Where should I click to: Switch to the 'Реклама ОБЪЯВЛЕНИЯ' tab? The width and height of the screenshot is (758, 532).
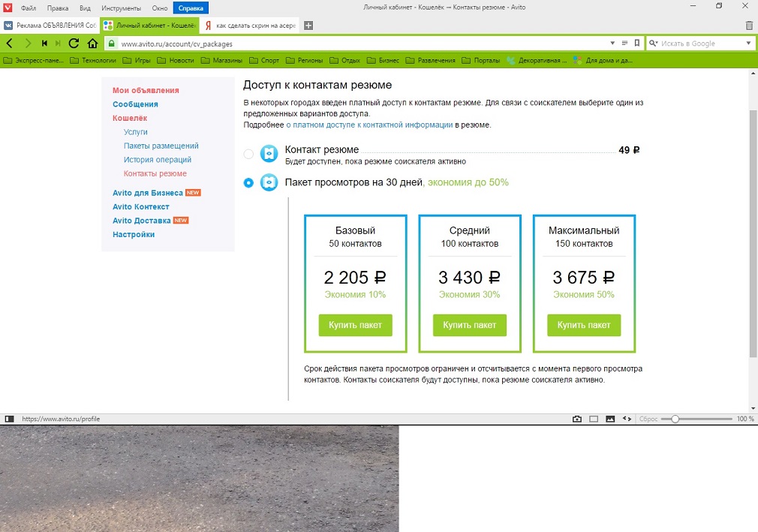point(50,25)
